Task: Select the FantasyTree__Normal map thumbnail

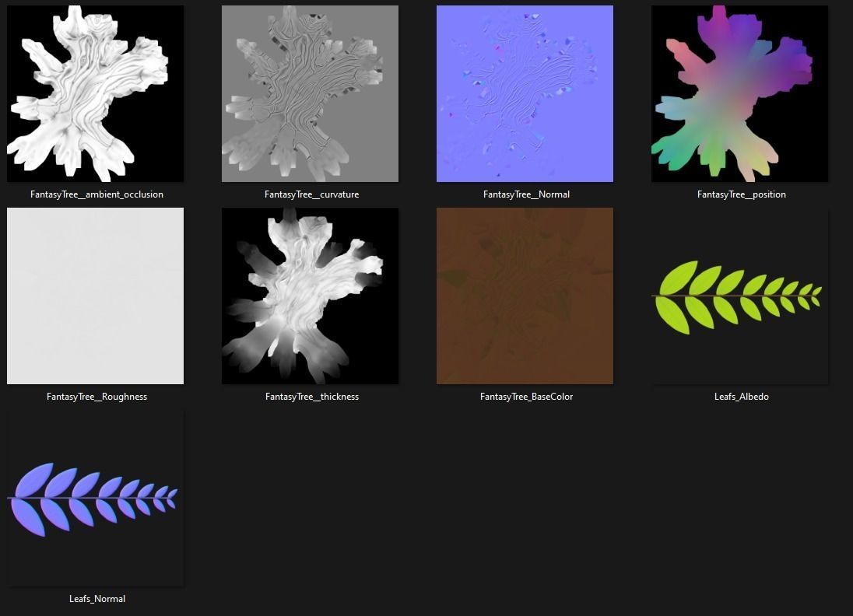Action: 525,93
